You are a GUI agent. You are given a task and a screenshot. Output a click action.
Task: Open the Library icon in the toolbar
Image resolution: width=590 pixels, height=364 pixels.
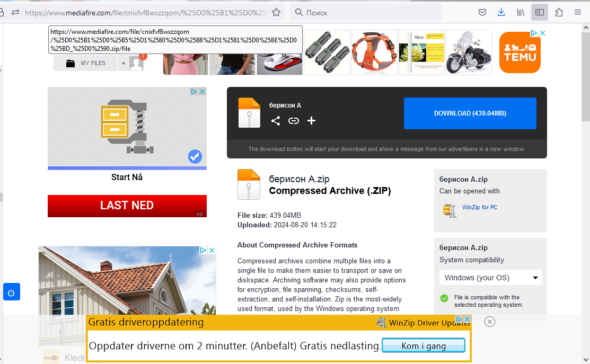[x=521, y=12]
